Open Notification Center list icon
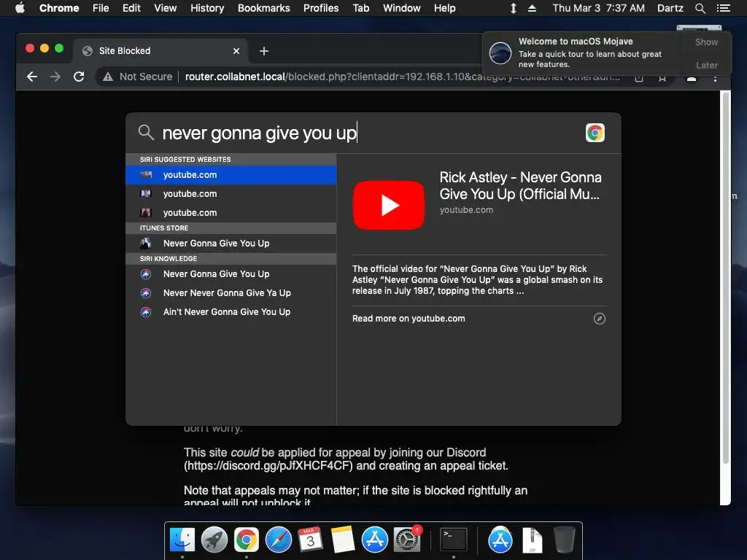This screenshot has height=560, width=747. point(723,8)
